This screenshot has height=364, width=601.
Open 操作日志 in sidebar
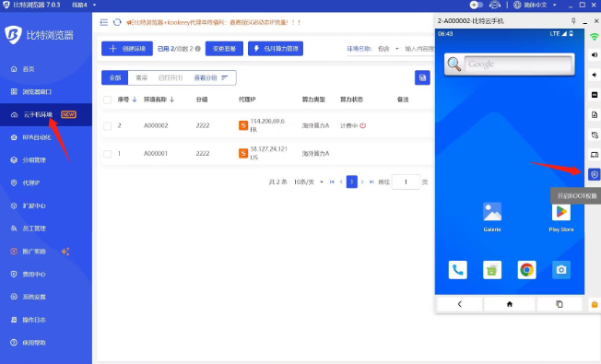tap(29, 320)
